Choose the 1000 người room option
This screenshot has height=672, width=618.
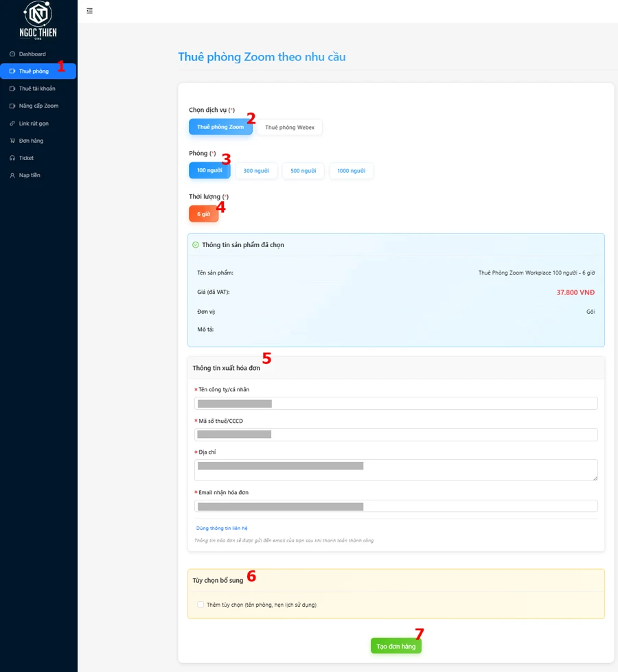pyautogui.click(x=351, y=171)
